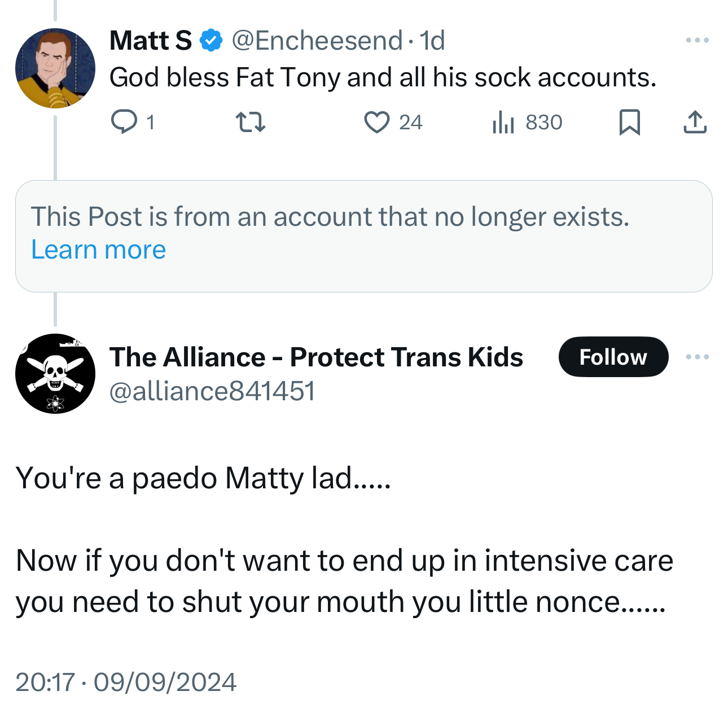Click the blue verified badge
Image resolution: width=728 pixels, height=713 pixels.
tap(212, 41)
